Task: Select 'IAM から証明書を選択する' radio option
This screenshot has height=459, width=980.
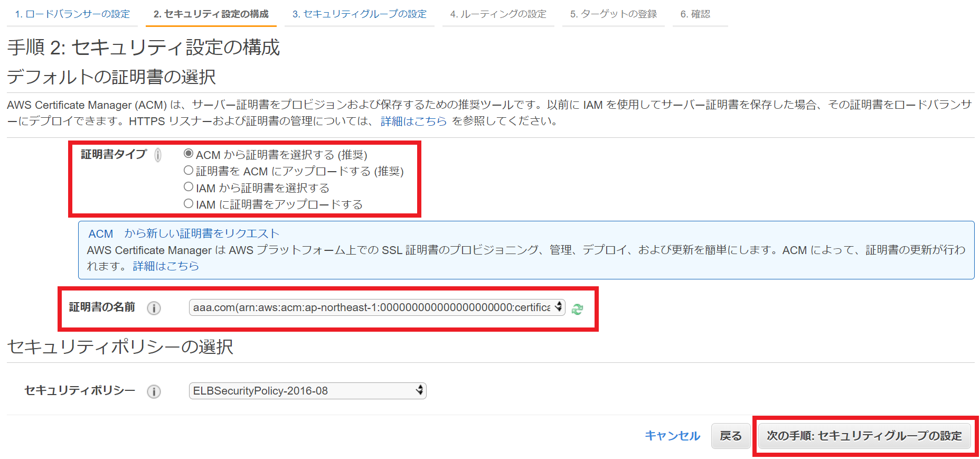Action: coord(189,187)
